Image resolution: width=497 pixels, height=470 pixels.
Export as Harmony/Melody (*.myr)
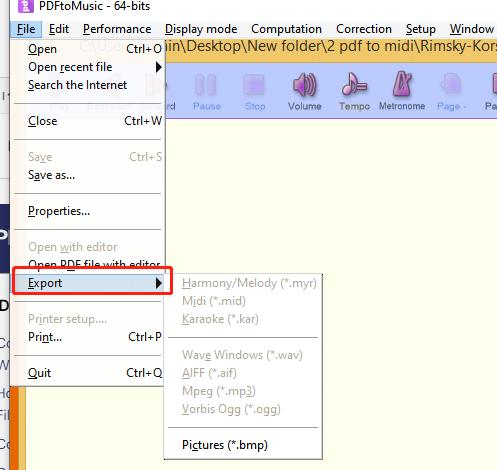243,283
